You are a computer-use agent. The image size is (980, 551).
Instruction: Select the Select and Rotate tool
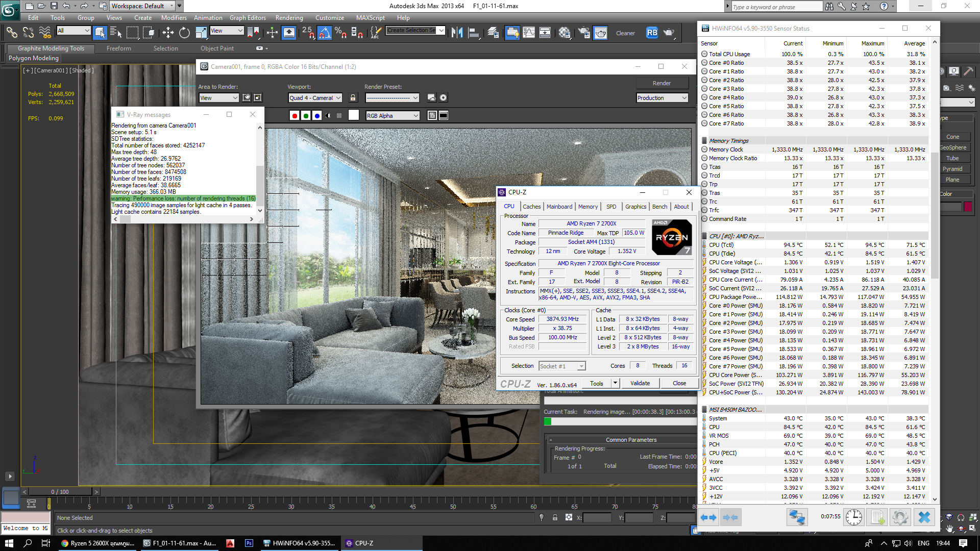(184, 33)
